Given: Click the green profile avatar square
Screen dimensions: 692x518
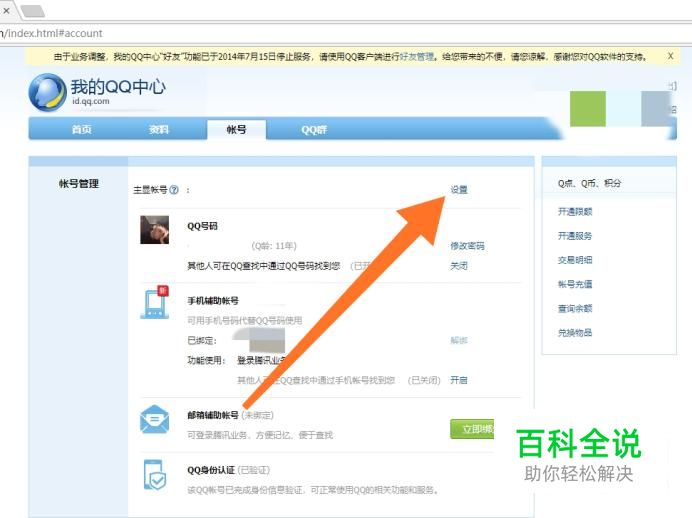Looking at the screenshot, I should pos(588,109).
